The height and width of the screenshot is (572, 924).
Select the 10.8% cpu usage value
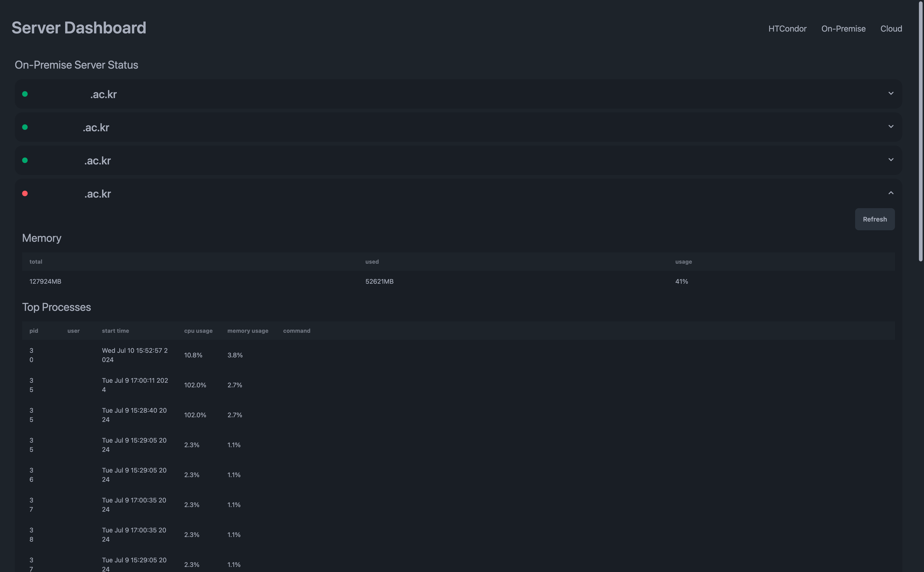click(193, 355)
